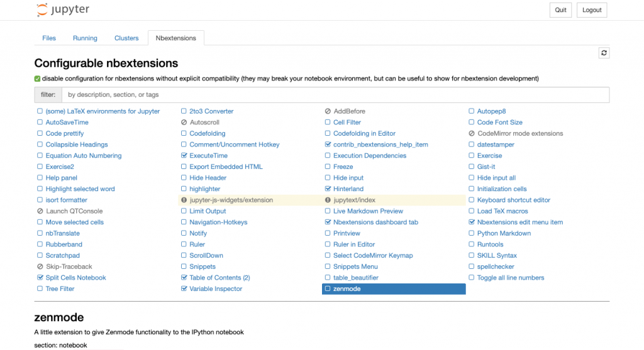
Task: Click the jupyter-js-widgets/extension warning icon
Action: 184,200
